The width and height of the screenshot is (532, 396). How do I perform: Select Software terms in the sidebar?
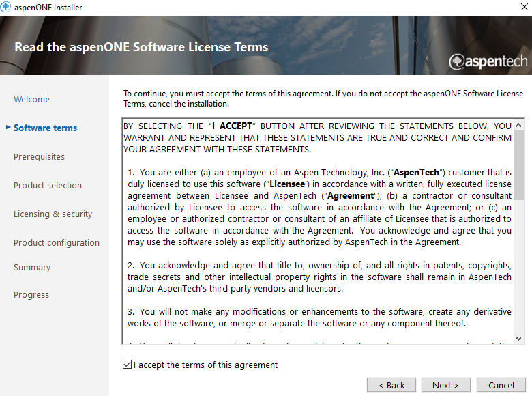click(x=45, y=128)
